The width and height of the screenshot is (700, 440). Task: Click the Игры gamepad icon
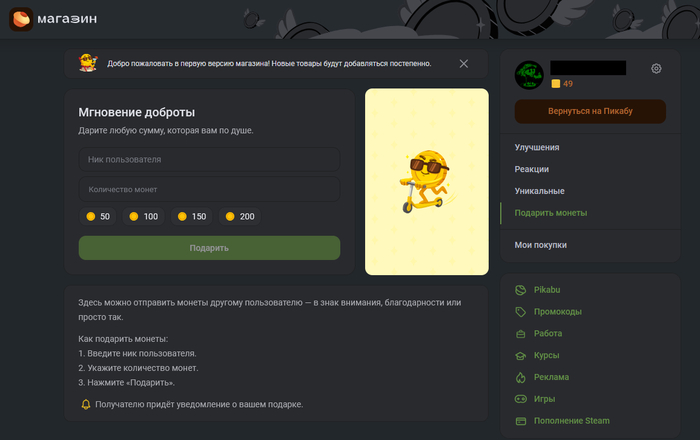tap(520, 399)
